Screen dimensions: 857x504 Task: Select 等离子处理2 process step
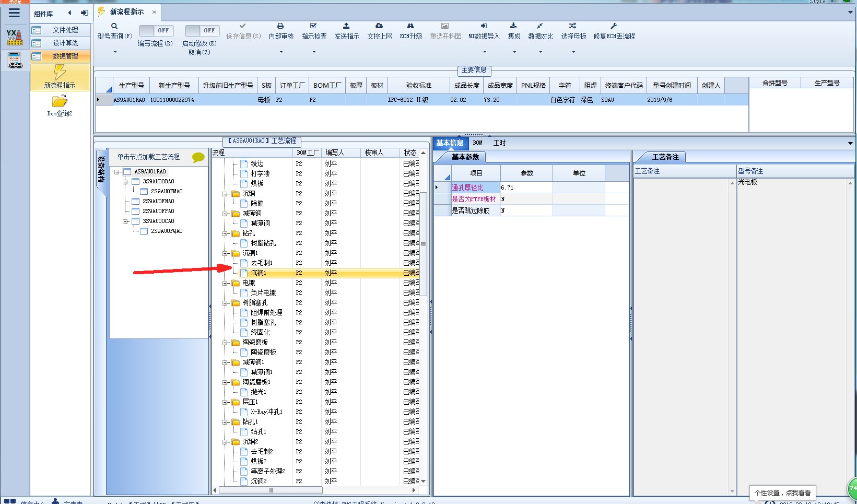(268, 471)
